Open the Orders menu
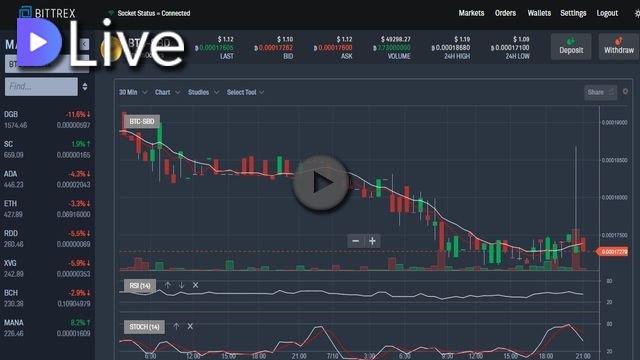Image resolution: width=640 pixels, height=360 pixels. click(505, 13)
